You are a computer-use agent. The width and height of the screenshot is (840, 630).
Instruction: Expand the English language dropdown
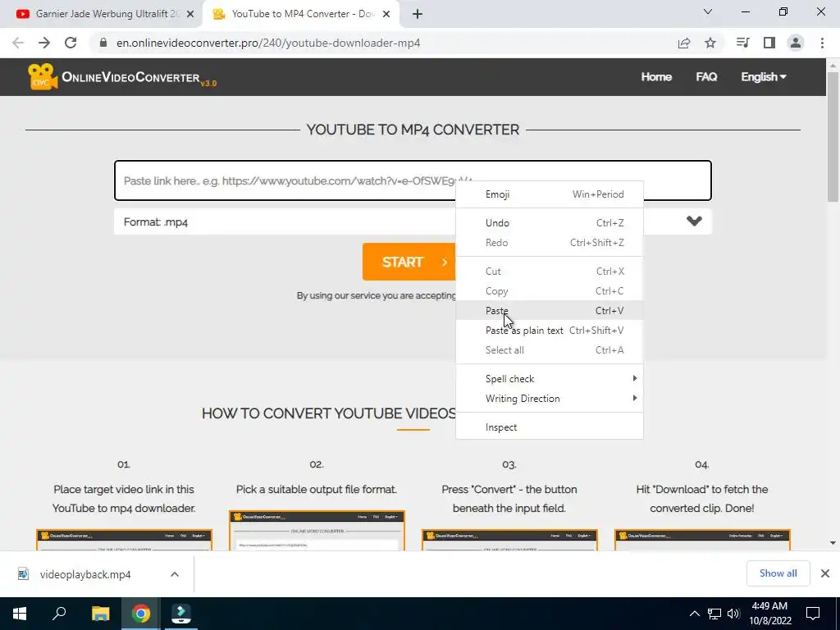[x=764, y=76]
